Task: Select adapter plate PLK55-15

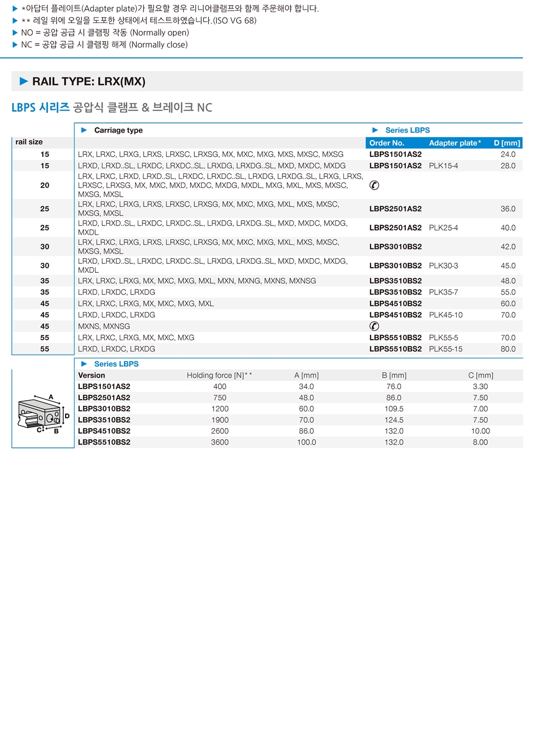Action: pos(446,349)
